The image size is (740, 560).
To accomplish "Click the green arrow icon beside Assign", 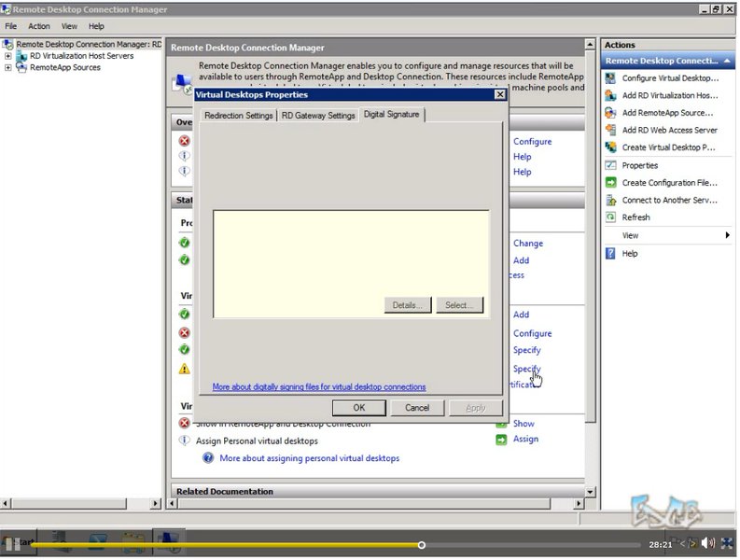I will [501, 441].
